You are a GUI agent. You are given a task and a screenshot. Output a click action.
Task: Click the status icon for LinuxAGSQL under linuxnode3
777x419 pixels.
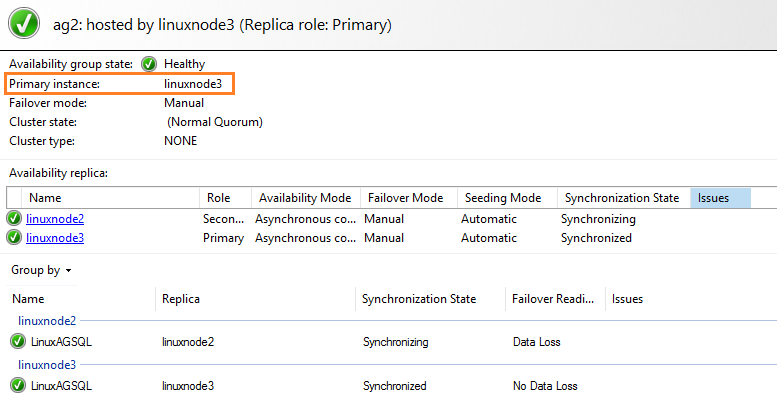point(18,386)
